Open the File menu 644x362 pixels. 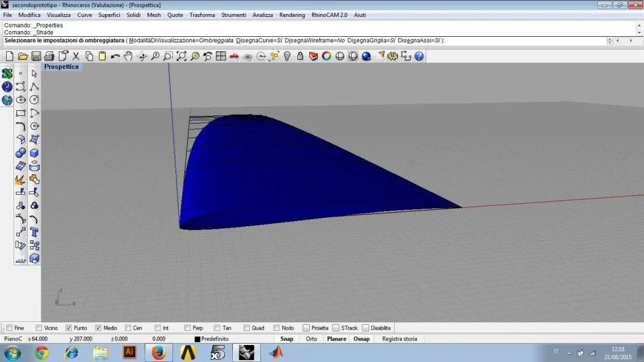point(7,15)
